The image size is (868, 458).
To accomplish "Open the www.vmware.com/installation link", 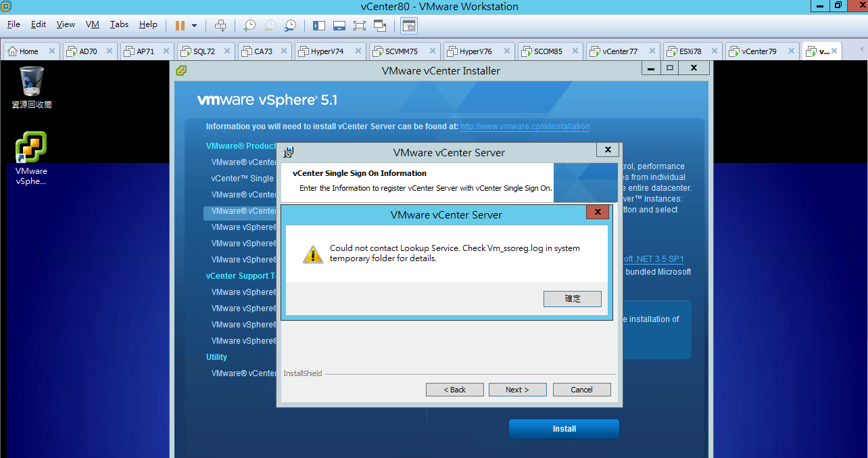I will coord(525,127).
